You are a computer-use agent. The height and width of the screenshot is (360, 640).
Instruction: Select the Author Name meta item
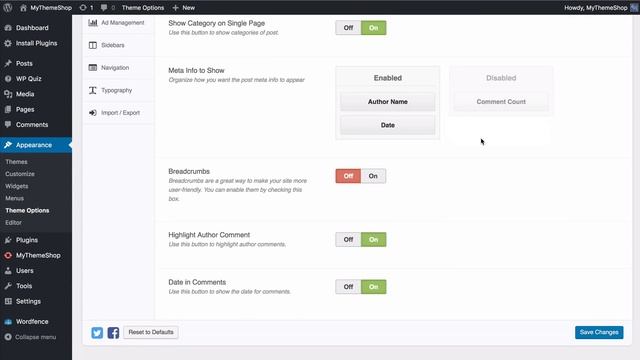pos(388,102)
